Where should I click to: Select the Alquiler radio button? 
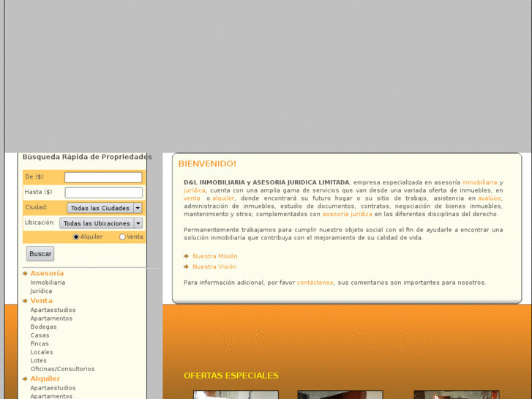pos(76,237)
